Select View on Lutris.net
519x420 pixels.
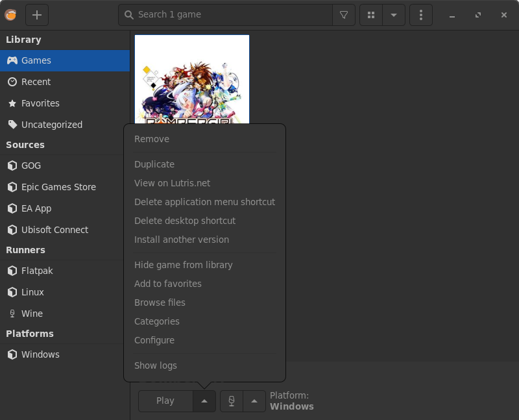172,183
